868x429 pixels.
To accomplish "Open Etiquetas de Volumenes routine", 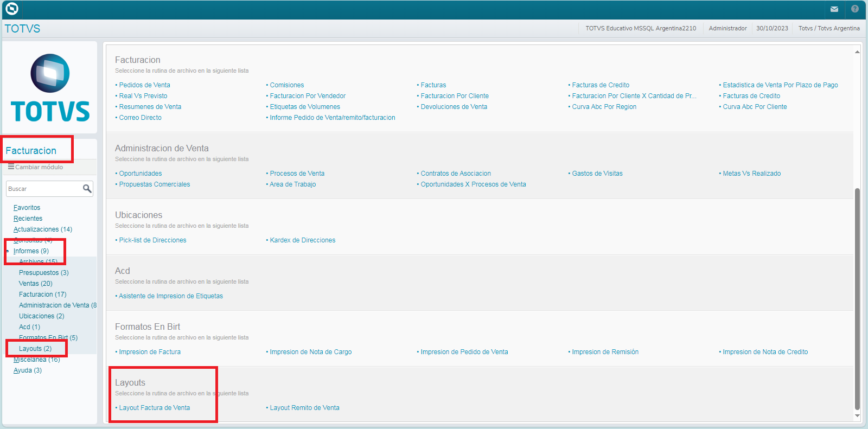I will click(x=305, y=107).
